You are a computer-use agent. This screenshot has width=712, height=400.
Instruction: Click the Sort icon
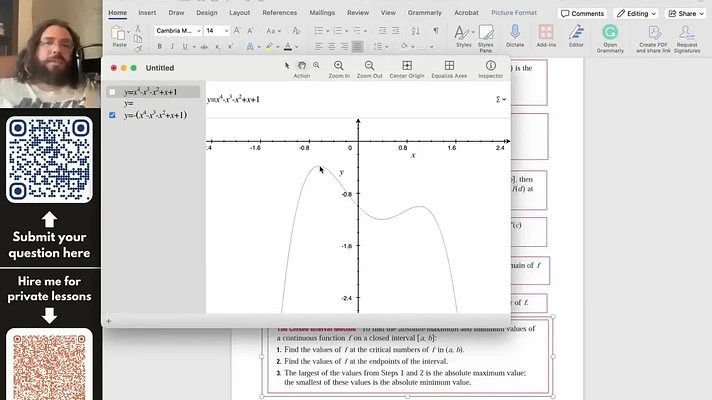pyautogui.click(x=415, y=31)
